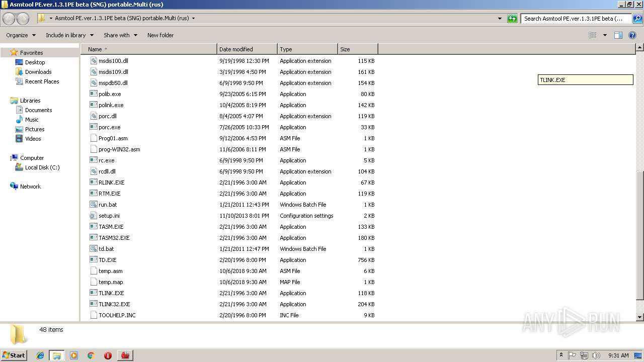Click the msdis100.dll file icon
The width and height of the screenshot is (644, 362).
(93, 60)
